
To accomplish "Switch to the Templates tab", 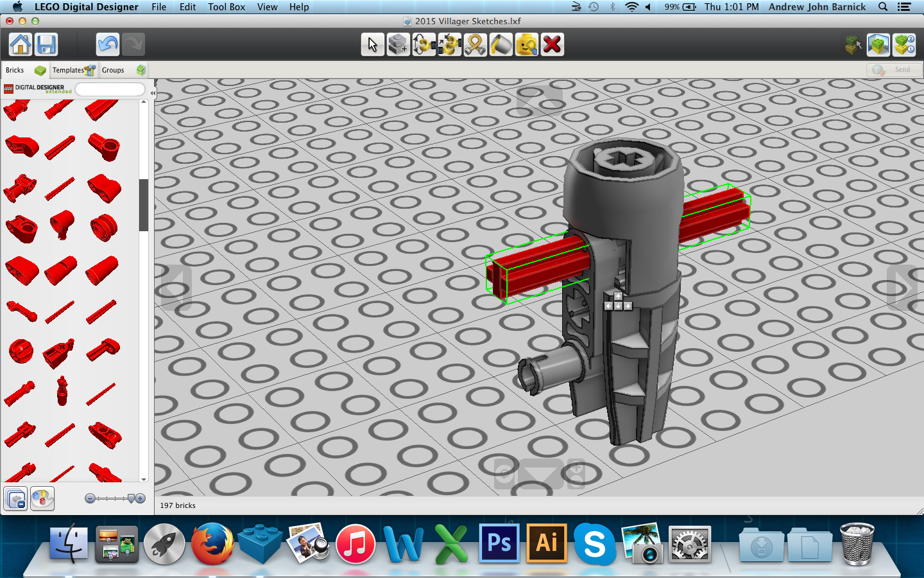I will pos(73,70).
